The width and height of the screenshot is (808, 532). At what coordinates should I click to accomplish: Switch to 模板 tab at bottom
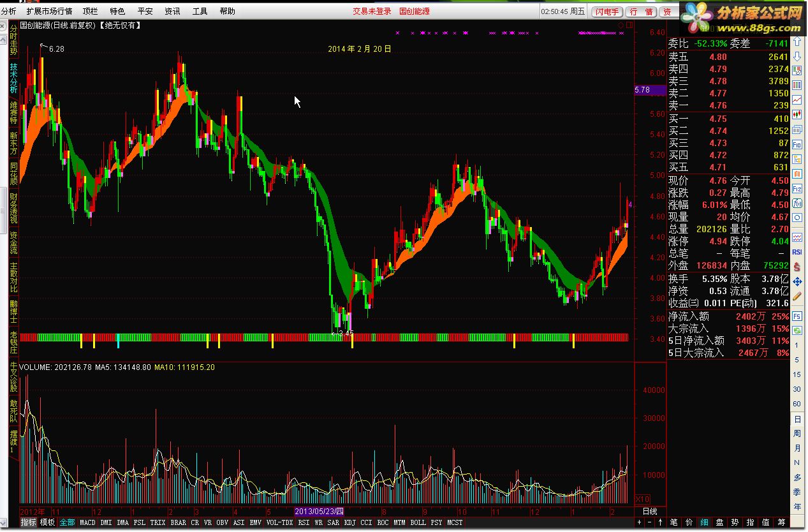pyautogui.click(x=47, y=522)
